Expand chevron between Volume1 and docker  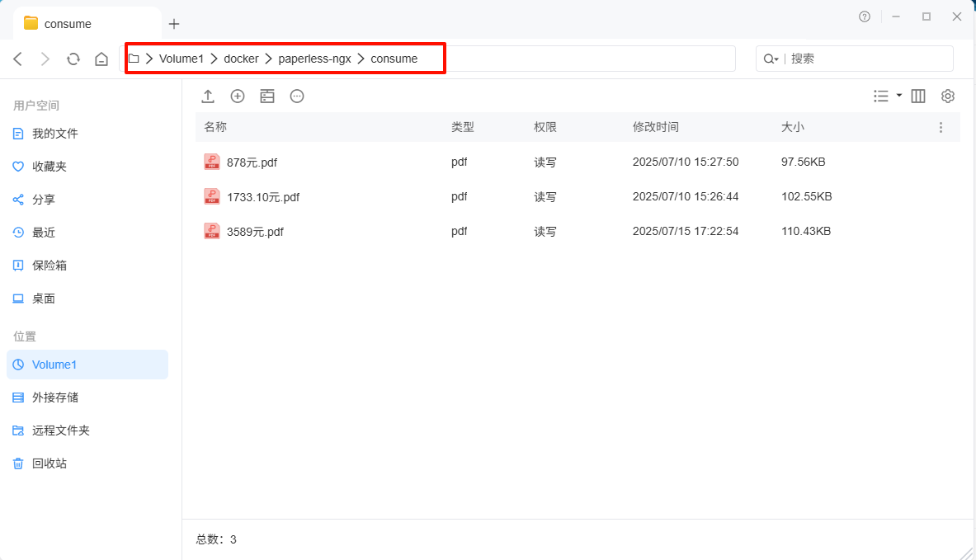(x=215, y=59)
